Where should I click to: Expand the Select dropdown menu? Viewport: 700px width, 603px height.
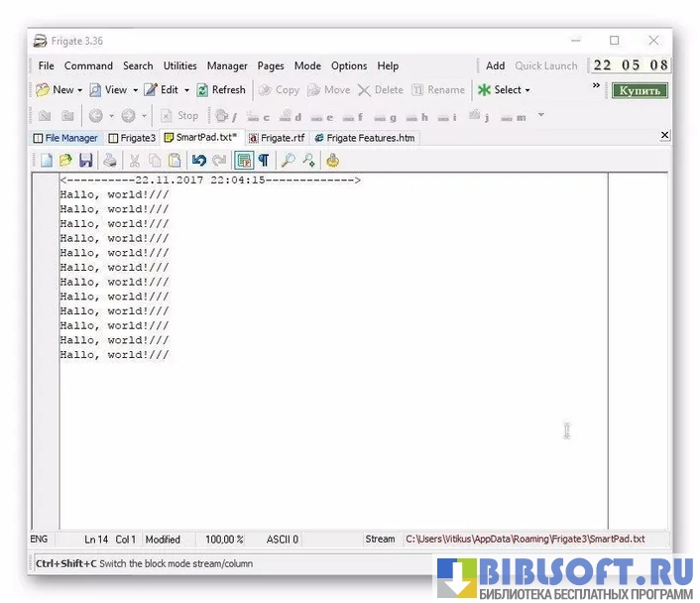pos(527,90)
